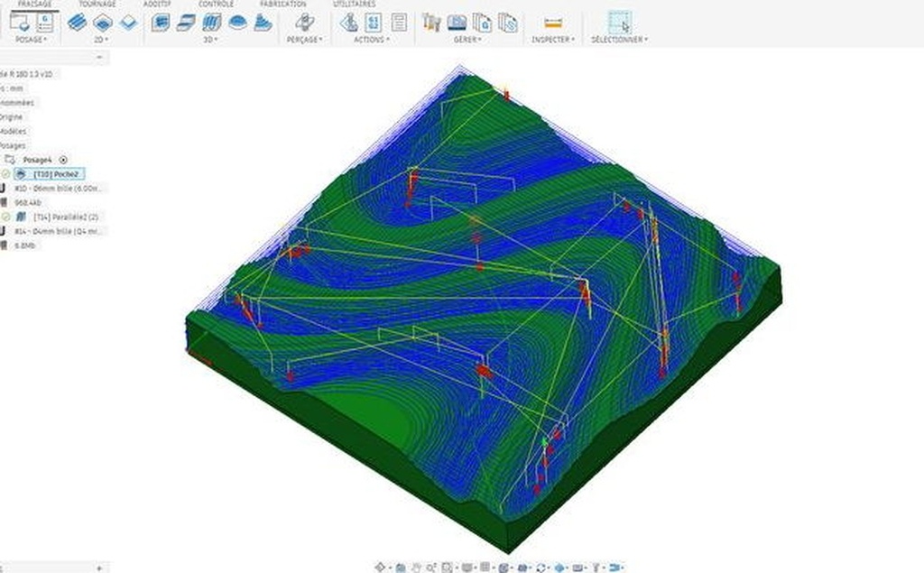Open the GÉRER dropdown menu
924x573 pixels.
point(467,40)
